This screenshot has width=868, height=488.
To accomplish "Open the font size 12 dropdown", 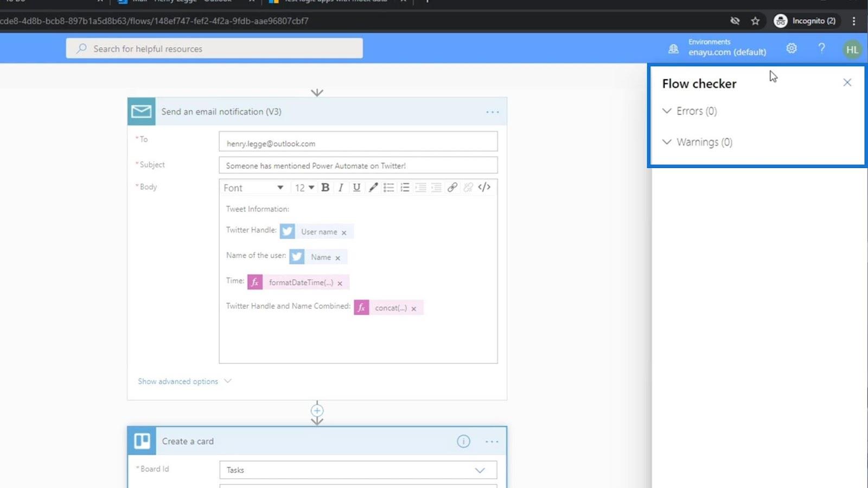I will pyautogui.click(x=304, y=188).
